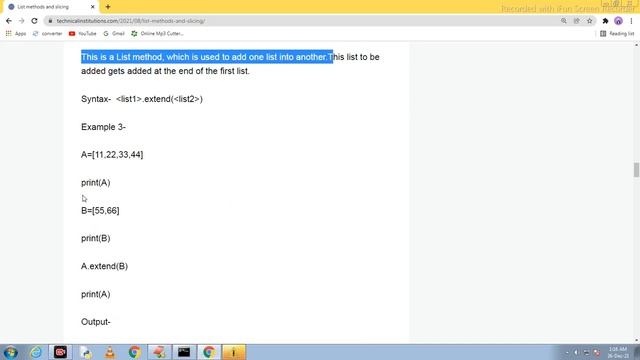Open the Action Center flag icon
Viewport: 640px width, 360px height.
coord(597,352)
